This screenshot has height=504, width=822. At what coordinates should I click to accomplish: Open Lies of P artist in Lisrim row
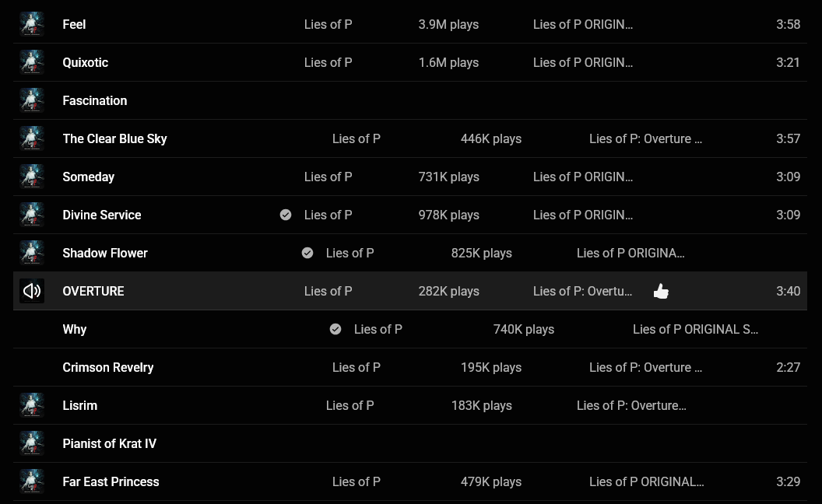coord(350,405)
